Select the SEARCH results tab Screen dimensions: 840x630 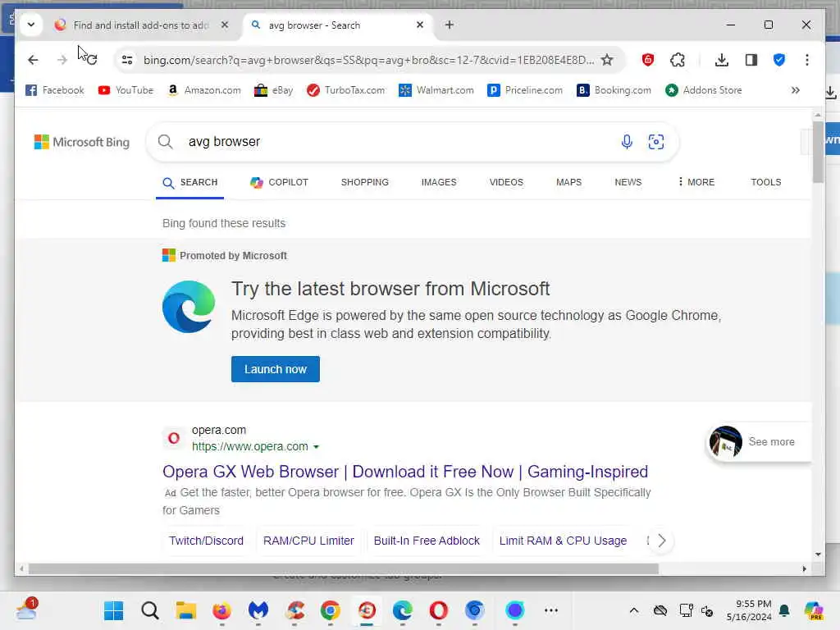[190, 182]
